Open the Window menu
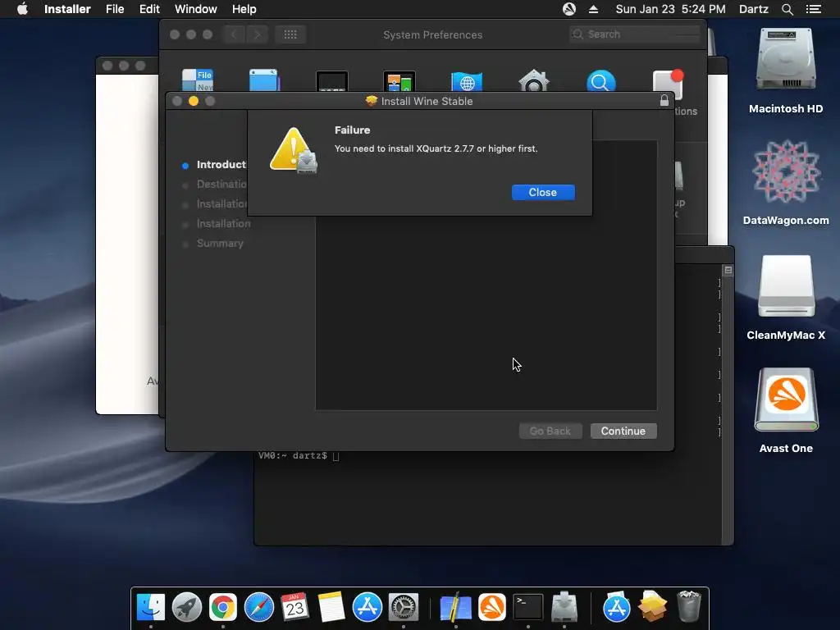840x630 pixels. pos(195,9)
